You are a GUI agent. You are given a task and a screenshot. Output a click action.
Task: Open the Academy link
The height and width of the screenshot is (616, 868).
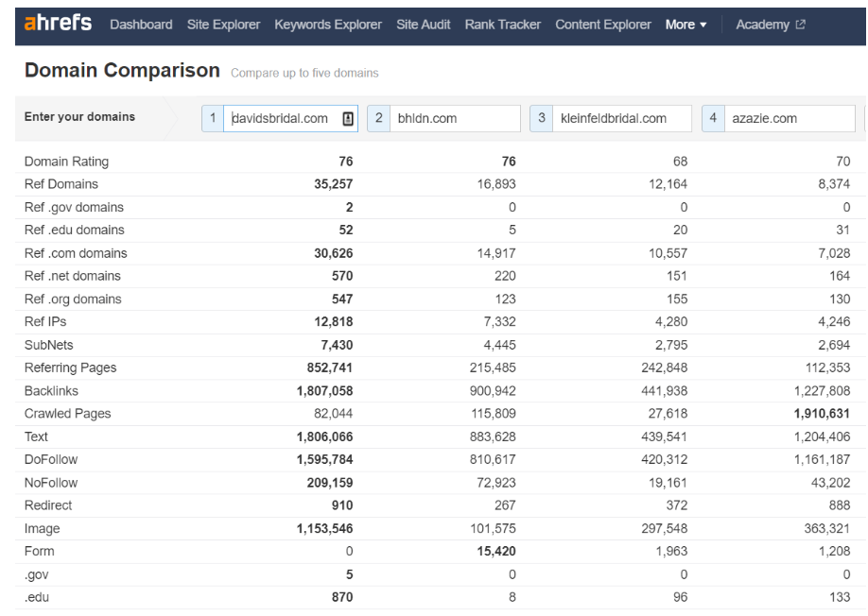point(762,25)
